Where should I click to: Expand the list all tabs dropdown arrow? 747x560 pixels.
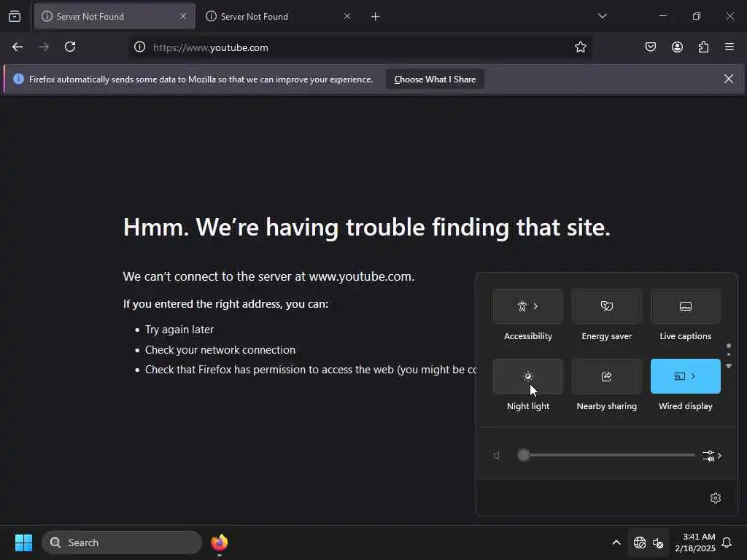click(x=603, y=16)
